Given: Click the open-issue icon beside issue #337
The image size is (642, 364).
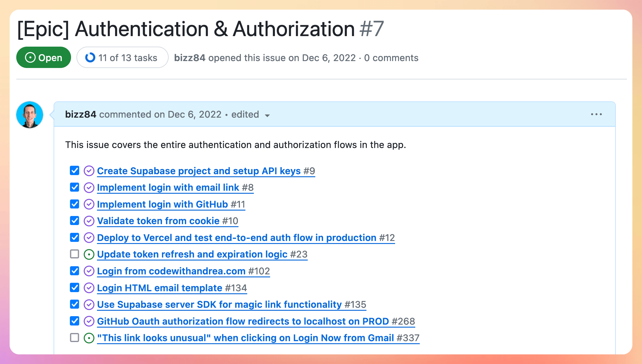Looking at the screenshot, I should [89, 338].
